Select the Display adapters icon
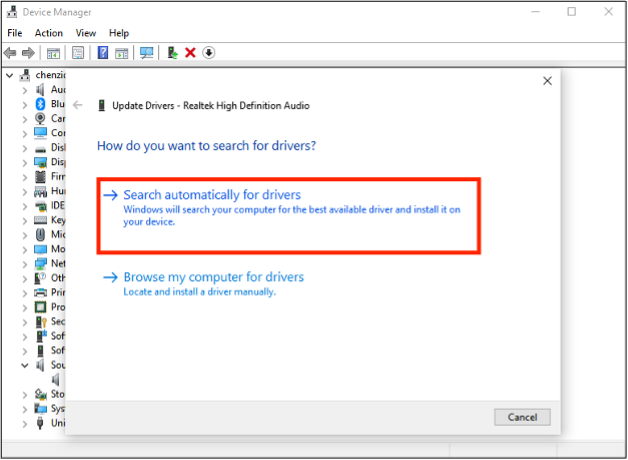628x460 pixels. point(40,162)
